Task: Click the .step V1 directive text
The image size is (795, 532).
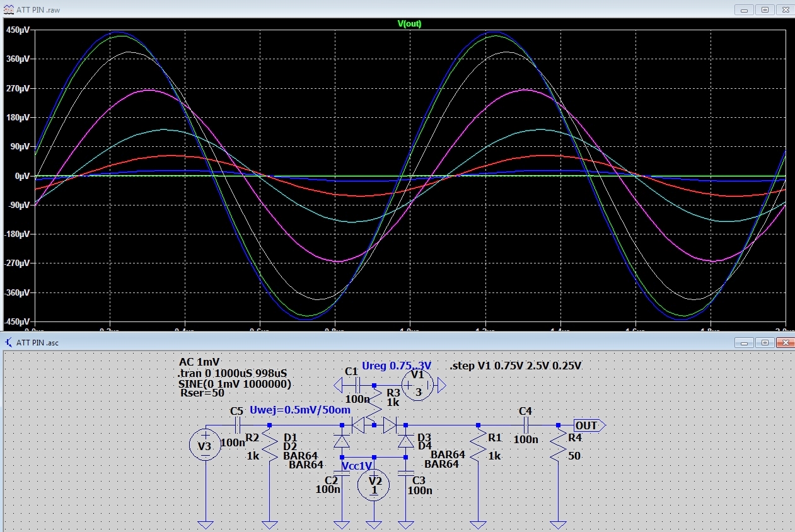Action: coord(515,366)
